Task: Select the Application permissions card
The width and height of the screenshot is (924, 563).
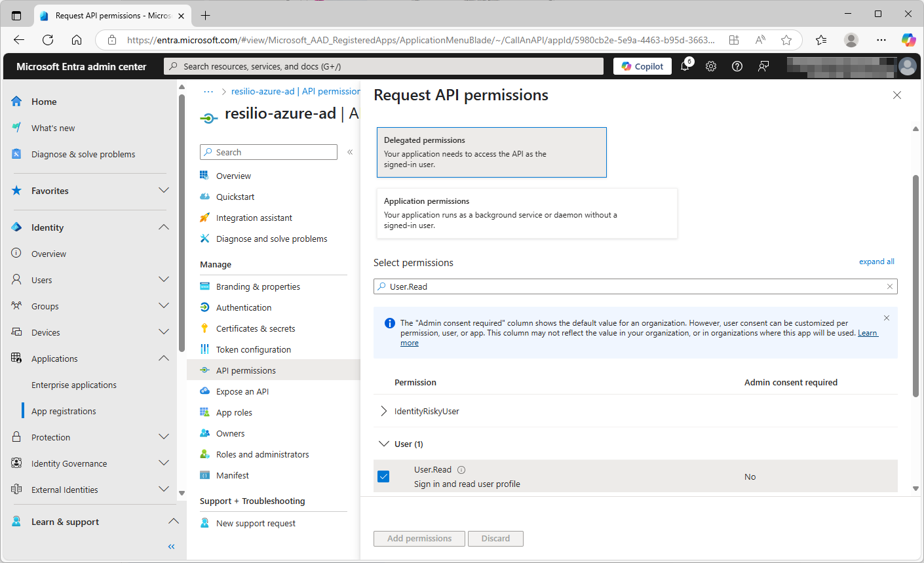Action: (x=526, y=212)
